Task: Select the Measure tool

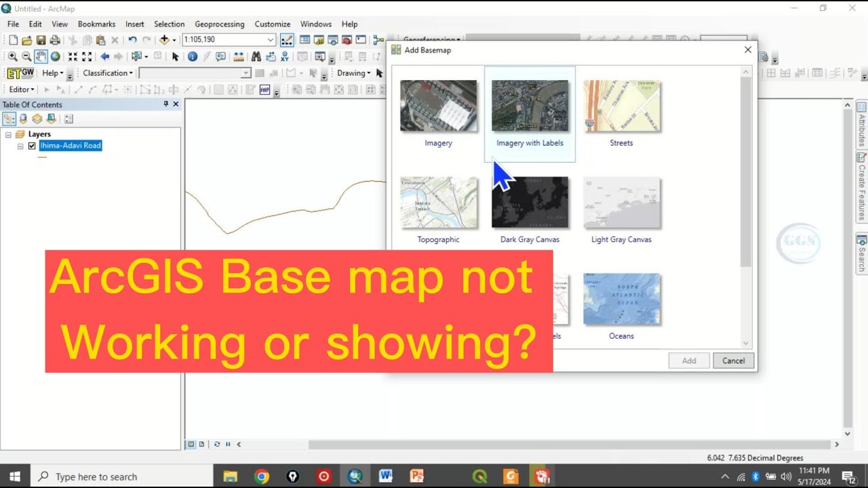Action: [239, 56]
